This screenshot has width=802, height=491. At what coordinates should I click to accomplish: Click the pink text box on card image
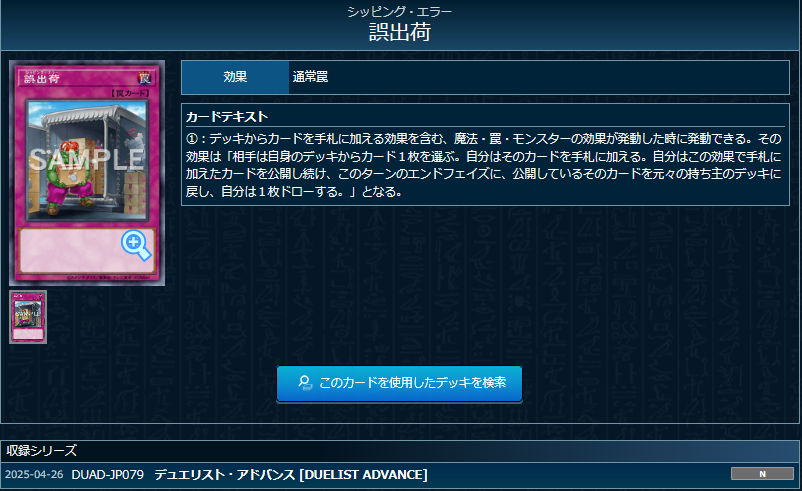pos(87,251)
